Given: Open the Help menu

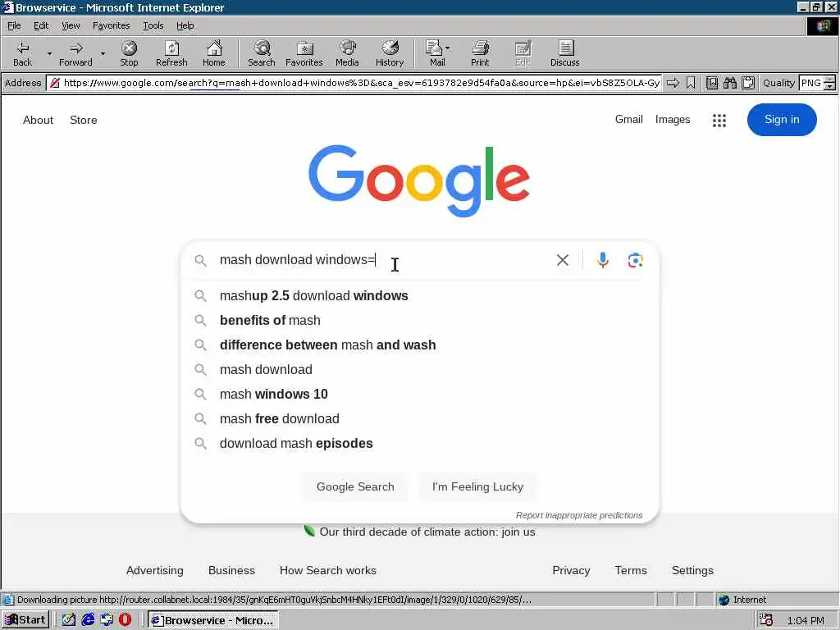Looking at the screenshot, I should tap(185, 25).
